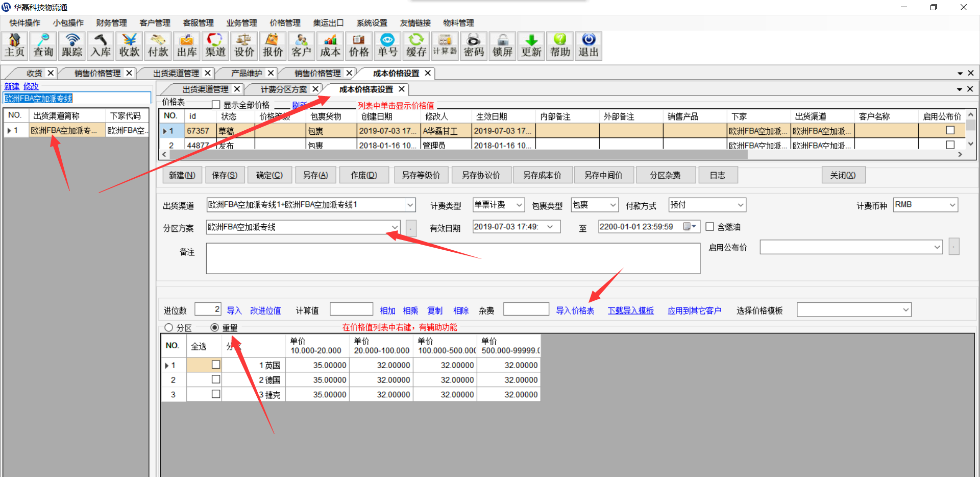Click the 更新 green download arrow icon

tap(531, 46)
